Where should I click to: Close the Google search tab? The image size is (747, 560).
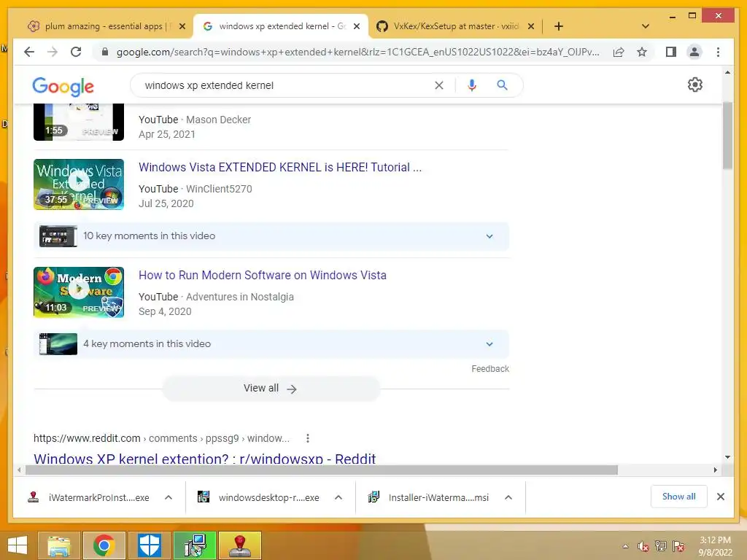pos(356,26)
